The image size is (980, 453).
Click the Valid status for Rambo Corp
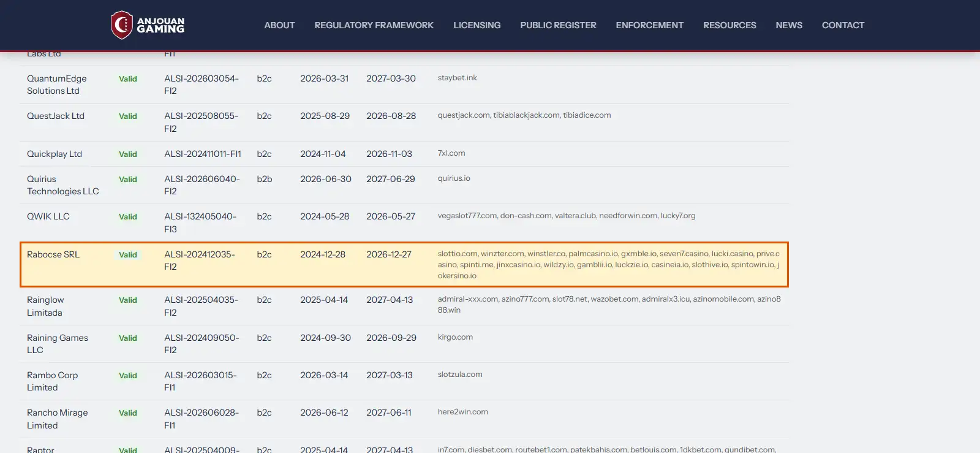[x=128, y=376]
